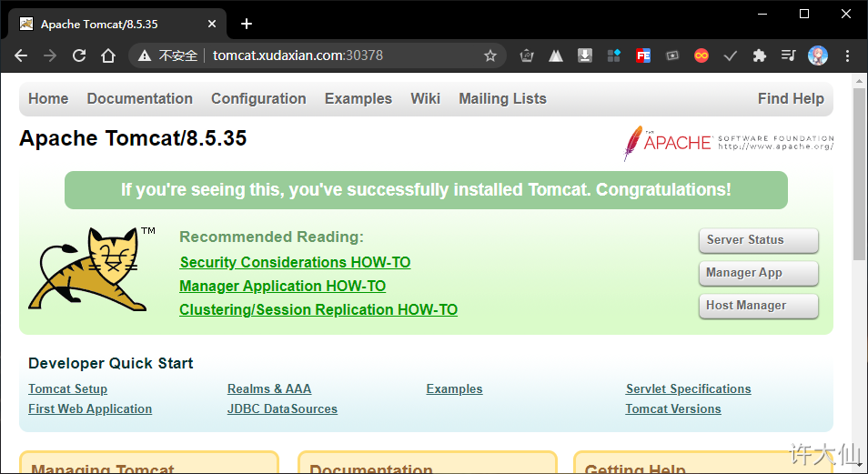Open Wiki in the navigation bar
This screenshot has width=868, height=474.
click(x=425, y=98)
